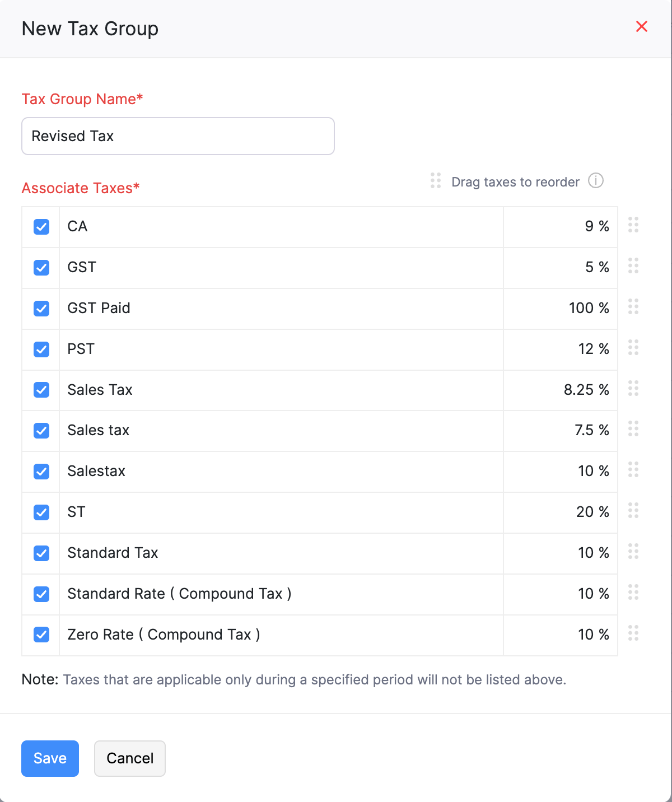
Task: Cancel creating the tax group
Action: pyautogui.click(x=129, y=758)
